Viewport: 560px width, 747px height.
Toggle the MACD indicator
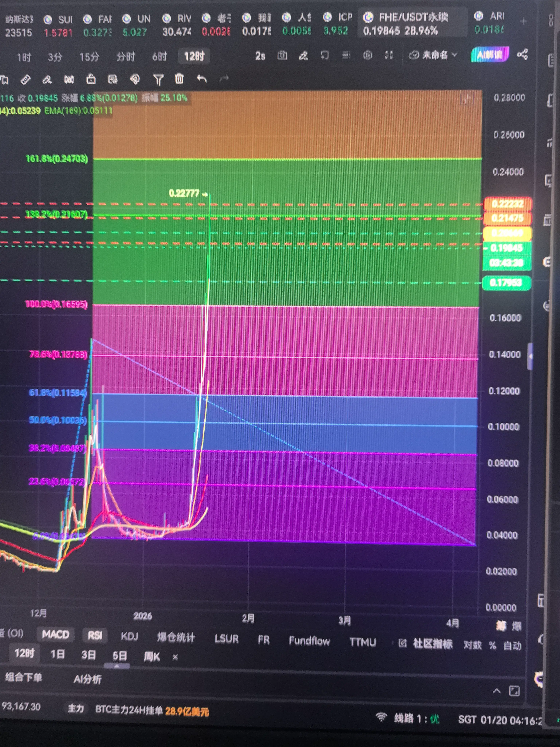coord(55,634)
